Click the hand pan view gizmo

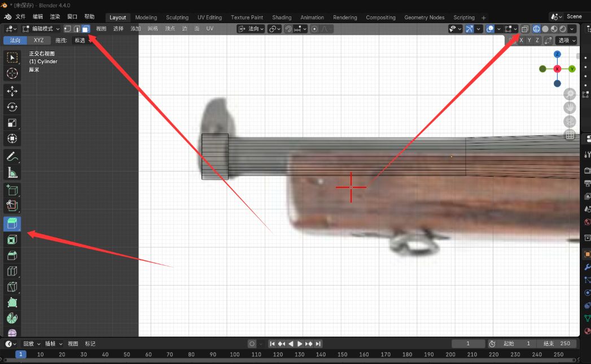(570, 108)
